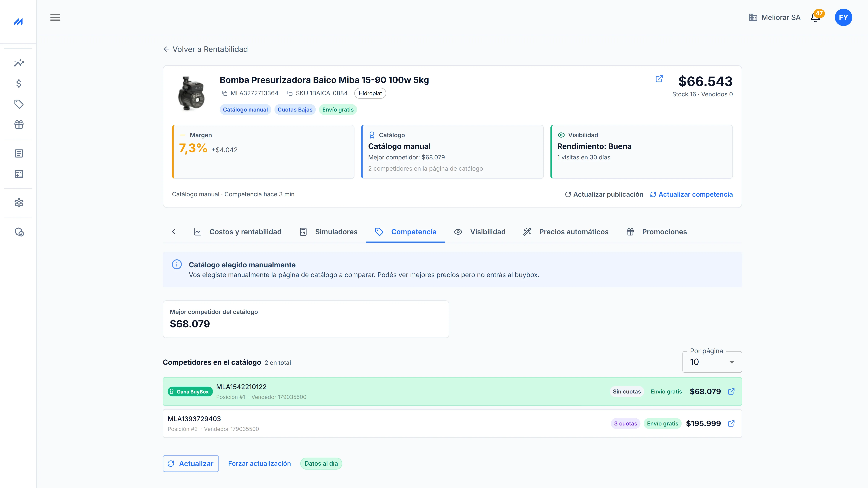Click the Gana BuyBox badge

tap(190, 392)
